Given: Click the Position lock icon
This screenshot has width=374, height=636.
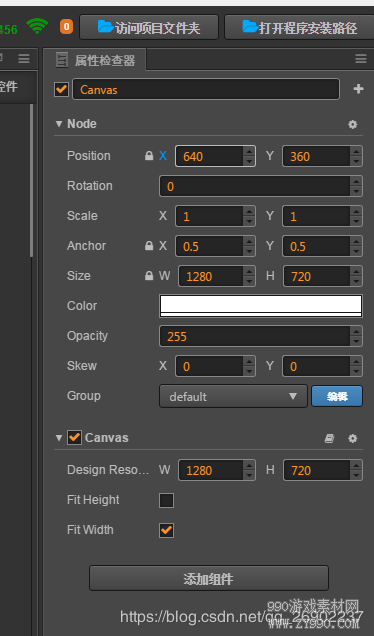Looking at the screenshot, I should click(149, 156).
